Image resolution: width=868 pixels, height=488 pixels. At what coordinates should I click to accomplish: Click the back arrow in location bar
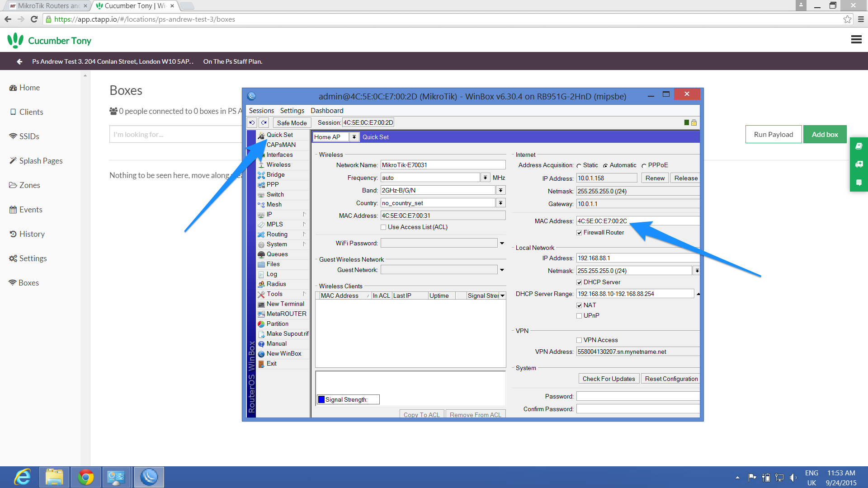tap(19, 61)
